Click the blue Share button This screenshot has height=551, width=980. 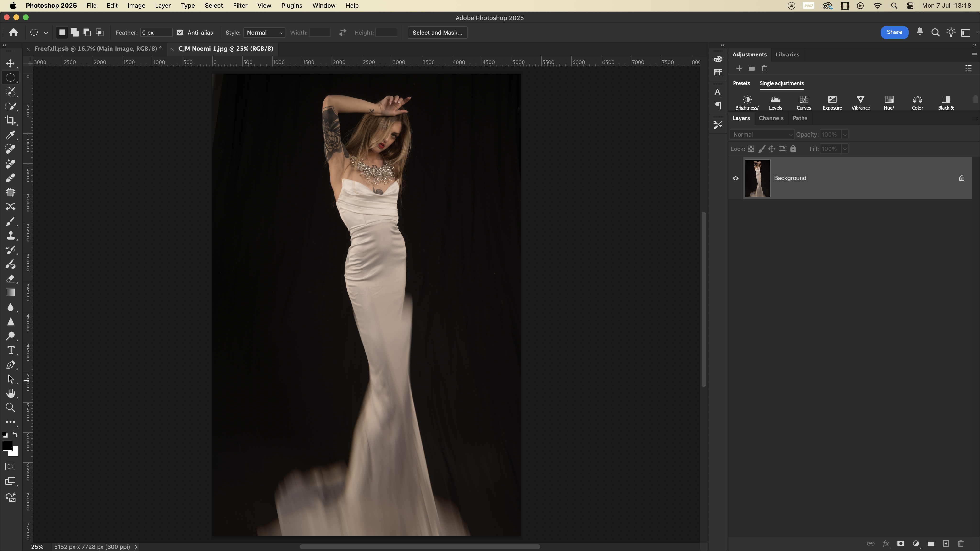894,32
